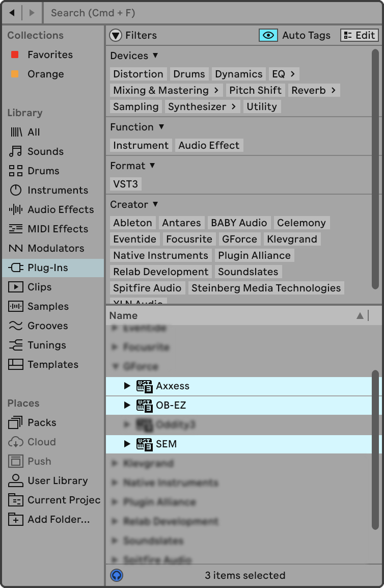Expand the EQ tag sub-options arrow

(x=293, y=74)
